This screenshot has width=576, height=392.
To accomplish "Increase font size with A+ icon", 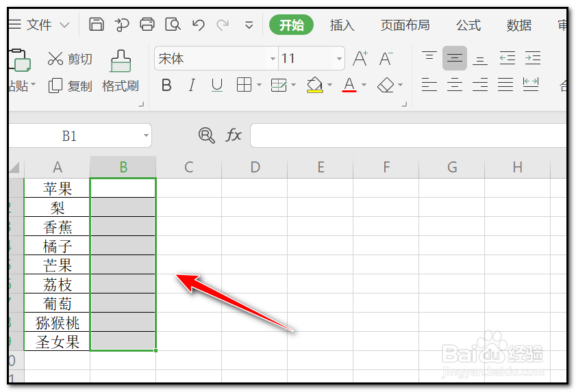I will click(x=360, y=58).
